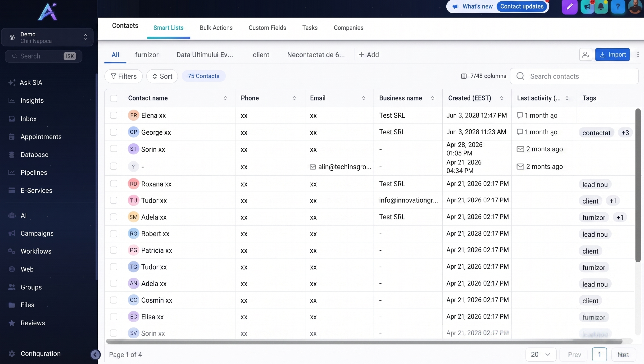Viewport: 644px width, 364px height.
Task: Click the horizontal table scrollbar
Action: point(364,341)
